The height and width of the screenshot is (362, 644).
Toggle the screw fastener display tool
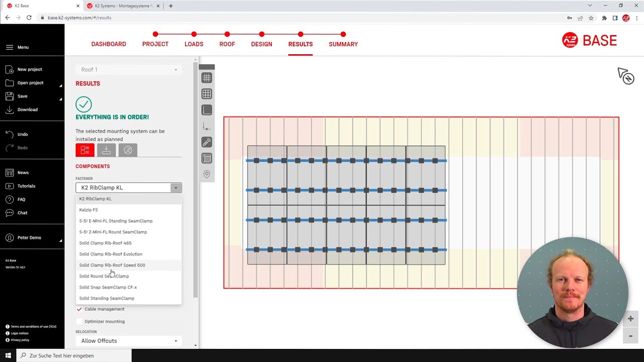[x=207, y=142]
